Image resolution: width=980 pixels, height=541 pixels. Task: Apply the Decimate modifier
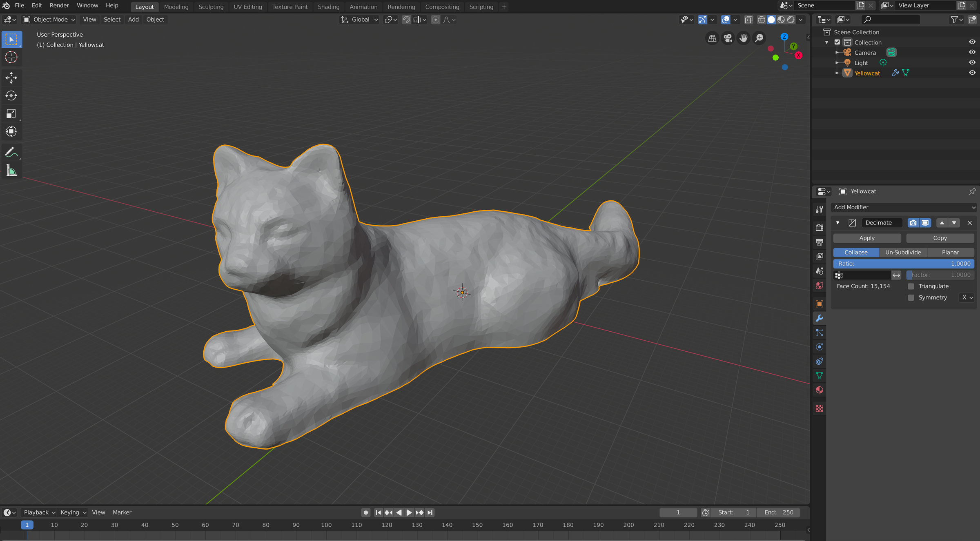coord(866,238)
